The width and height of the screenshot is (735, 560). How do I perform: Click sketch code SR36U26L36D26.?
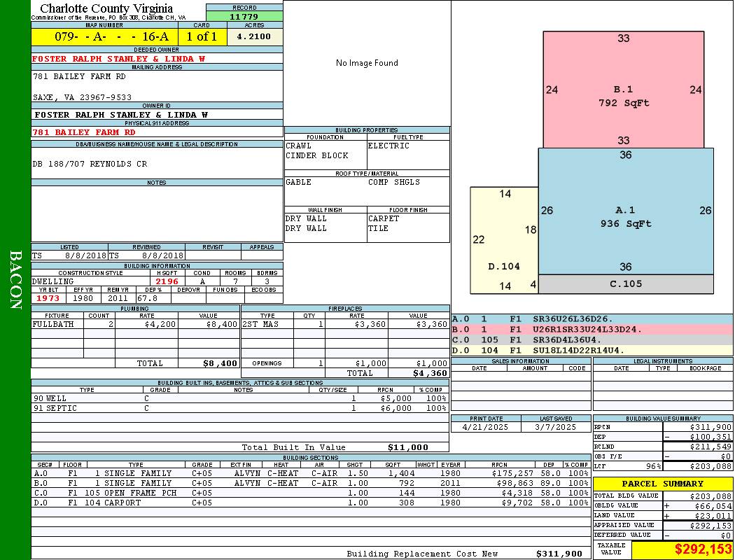573,319
